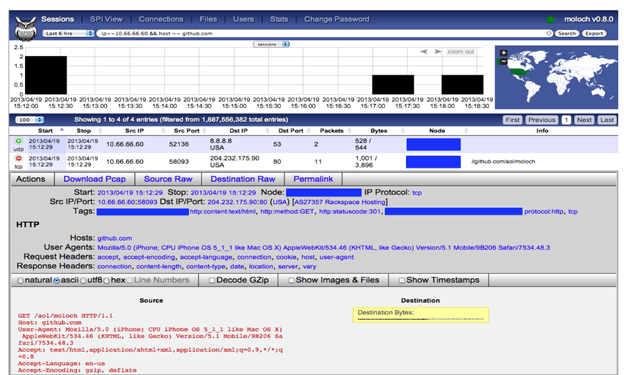This screenshot has height=375, width=624.
Task: Click Download Pcap link
Action: click(95, 179)
